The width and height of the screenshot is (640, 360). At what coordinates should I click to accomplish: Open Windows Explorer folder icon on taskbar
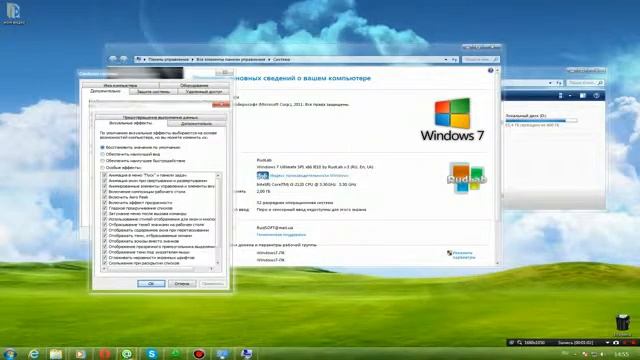(x=56, y=354)
